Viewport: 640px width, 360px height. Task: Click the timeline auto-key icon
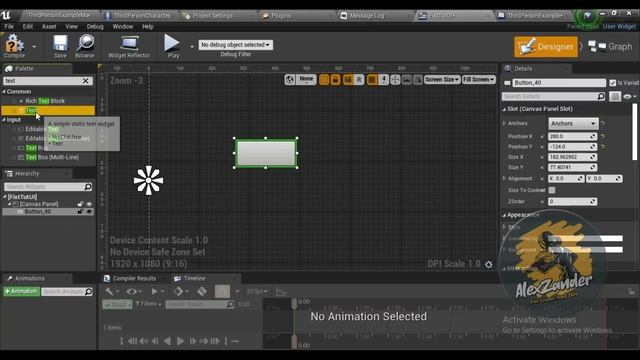click(202, 291)
